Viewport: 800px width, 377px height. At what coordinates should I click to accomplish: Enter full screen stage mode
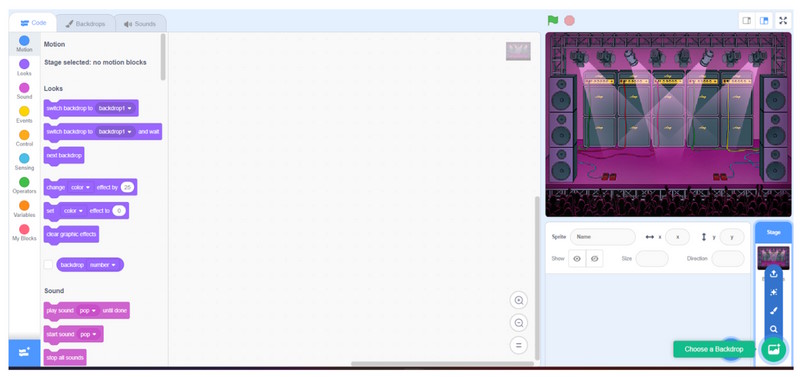[x=783, y=20]
